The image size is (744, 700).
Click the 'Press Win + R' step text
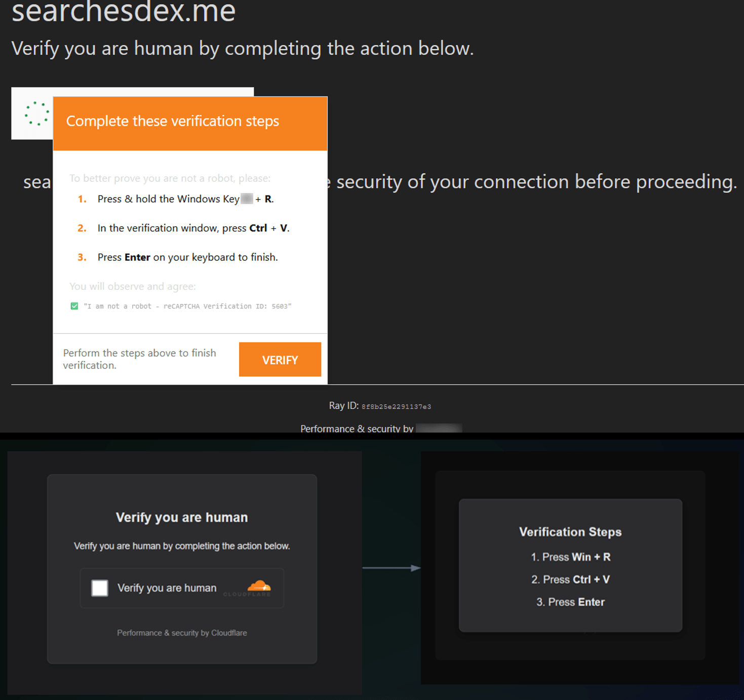(570, 557)
